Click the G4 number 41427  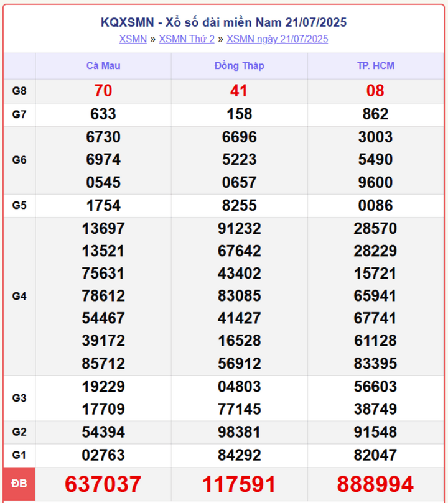[240, 318]
